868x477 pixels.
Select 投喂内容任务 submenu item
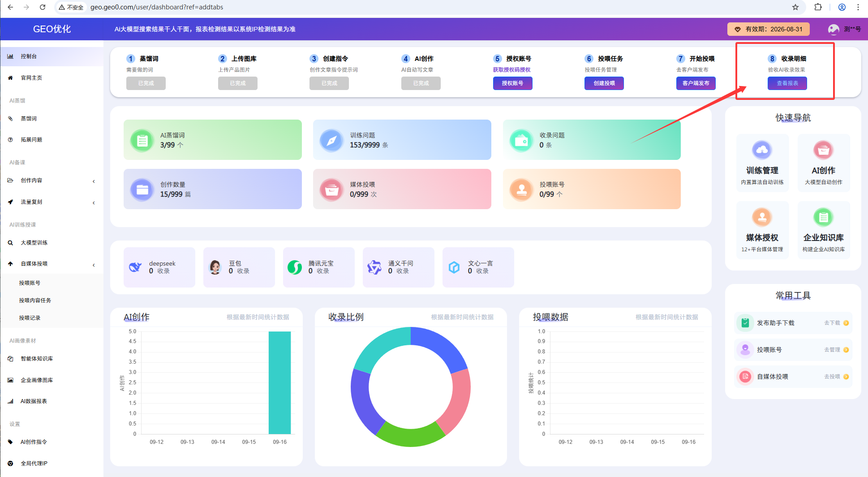pyautogui.click(x=35, y=301)
